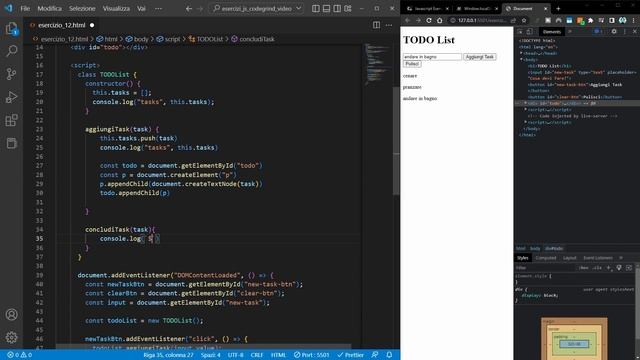Select the DevTools Elements tab

point(552,32)
